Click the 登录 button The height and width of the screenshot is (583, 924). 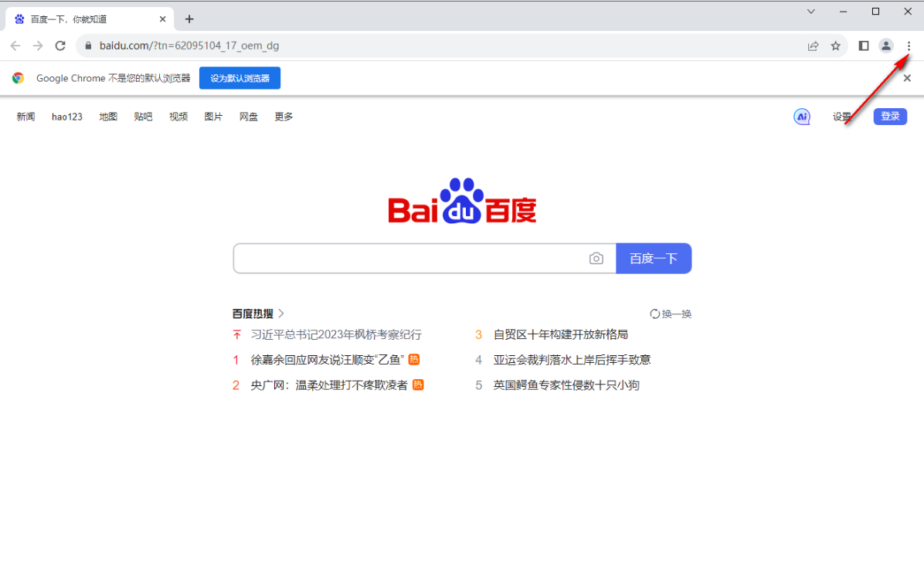click(x=890, y=116)
